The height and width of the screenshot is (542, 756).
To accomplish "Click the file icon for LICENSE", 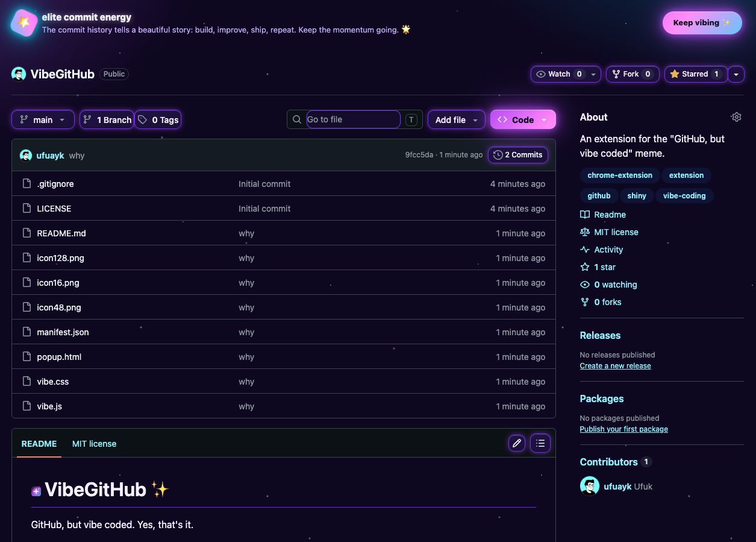I will [27, 209].
